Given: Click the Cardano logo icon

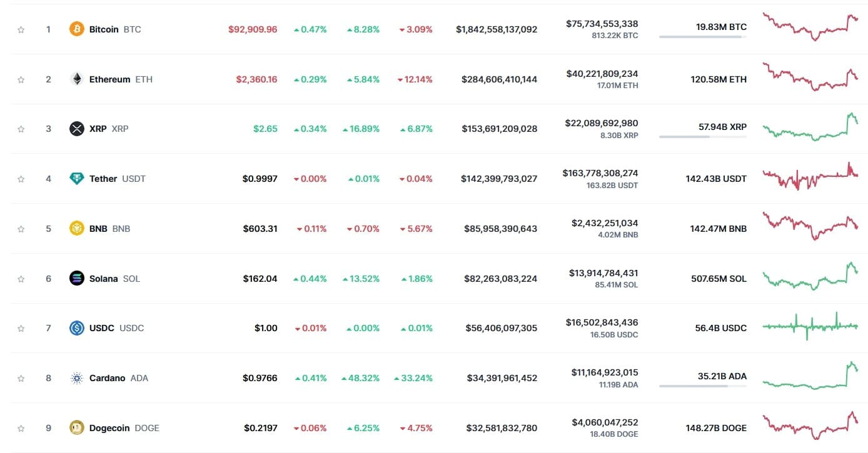Looking at the screenshot, I should click(x=76, y=378).
